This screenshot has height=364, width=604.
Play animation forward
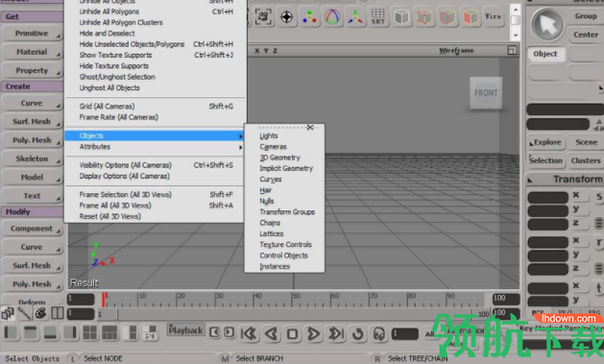(314, 333)
